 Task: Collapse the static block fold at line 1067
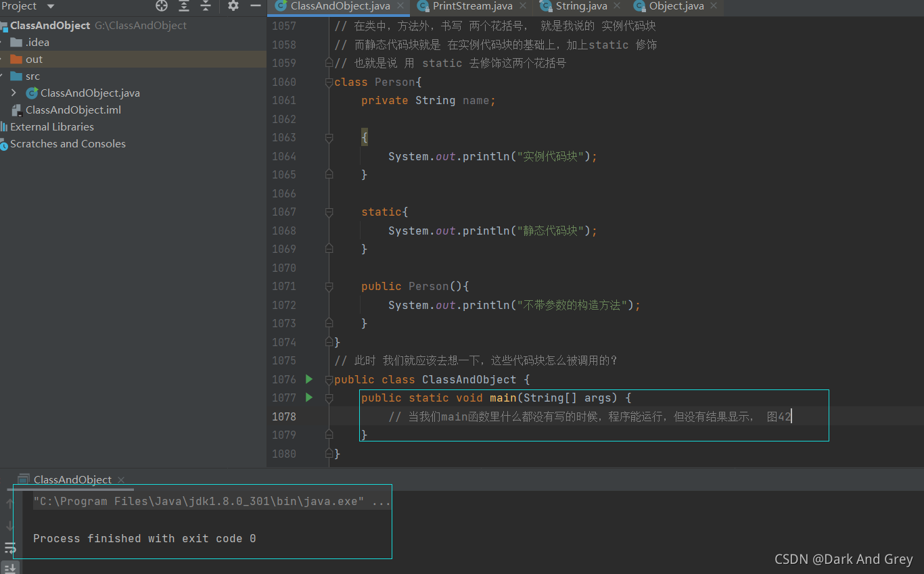[329, 212]
